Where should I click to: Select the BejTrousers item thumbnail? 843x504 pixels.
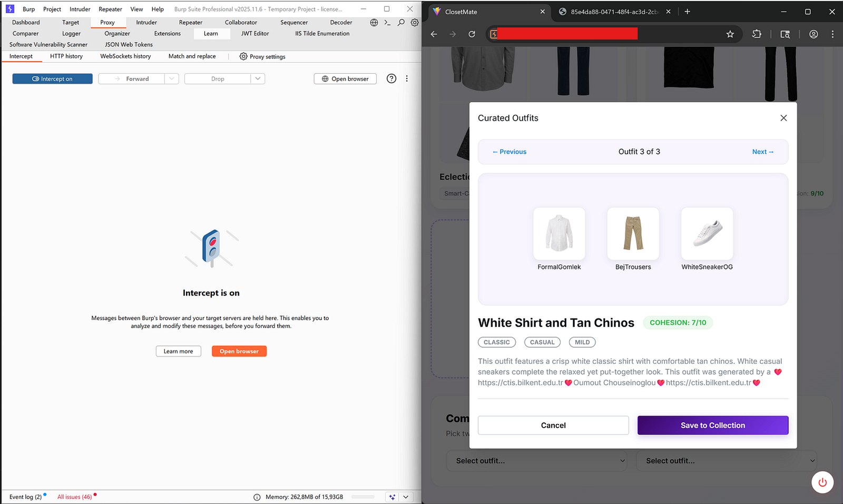633,234
